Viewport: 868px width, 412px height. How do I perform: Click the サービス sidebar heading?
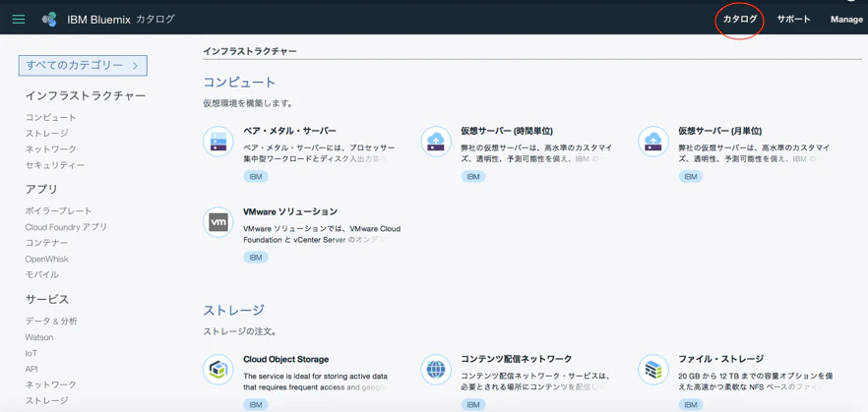coord(47,300)
